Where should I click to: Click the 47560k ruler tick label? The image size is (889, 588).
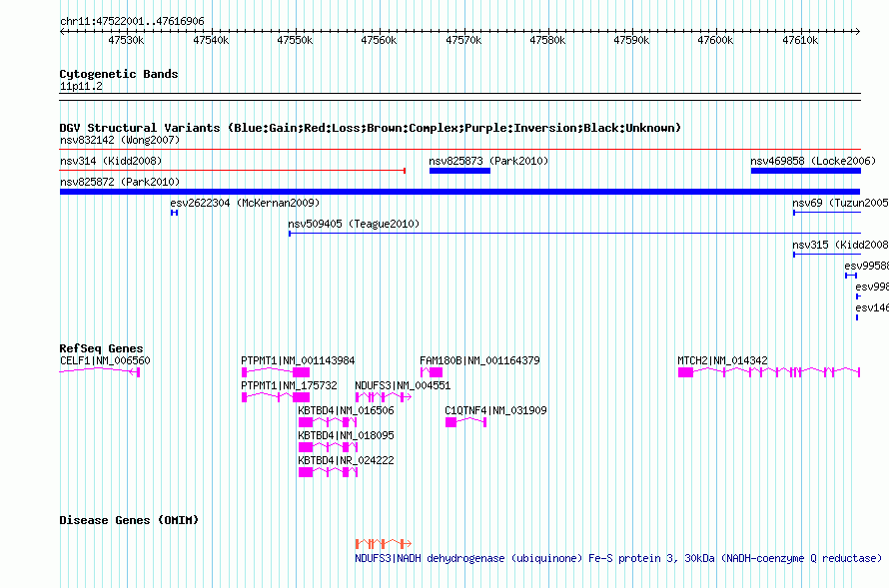click(379, 40)
